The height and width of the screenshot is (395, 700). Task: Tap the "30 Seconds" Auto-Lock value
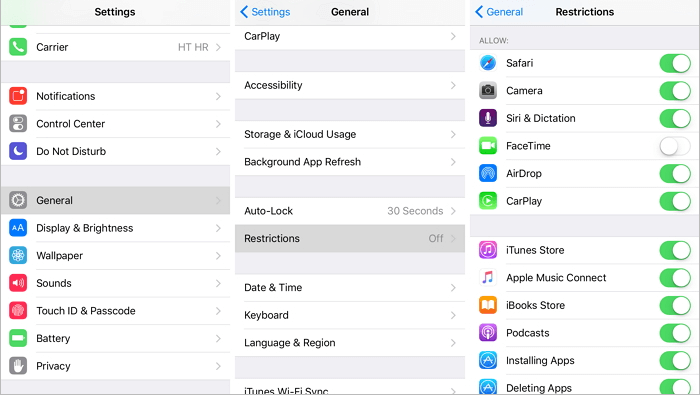point(415,211)
